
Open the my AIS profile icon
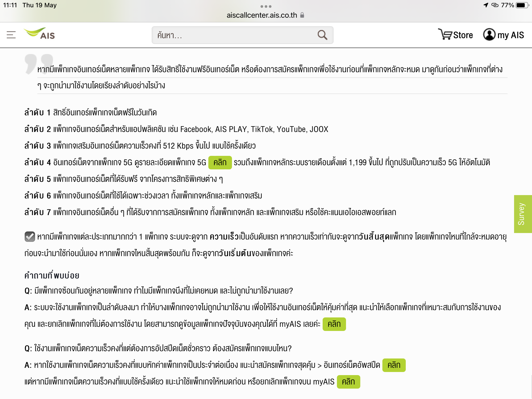[x=489, y=35]
